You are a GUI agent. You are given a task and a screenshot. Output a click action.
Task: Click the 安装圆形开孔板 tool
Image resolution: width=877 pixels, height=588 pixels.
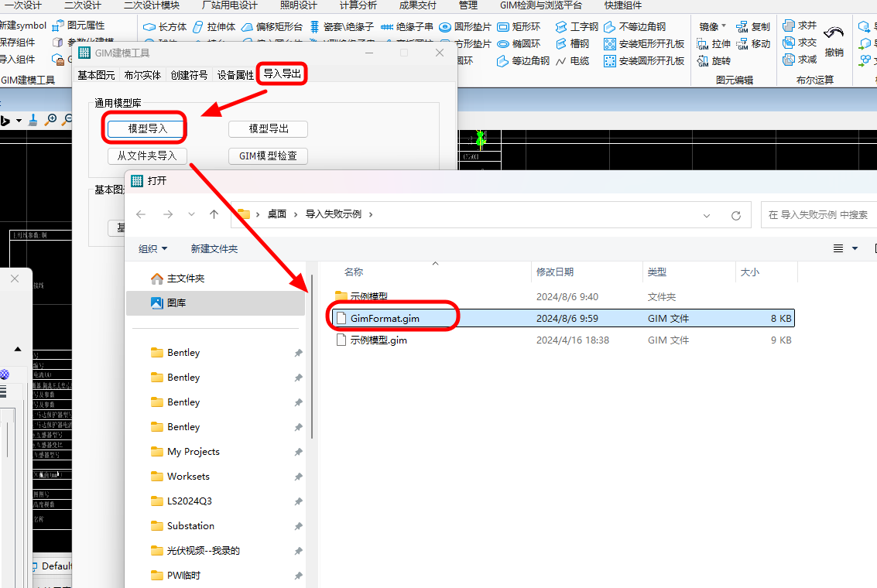point(644,60)
